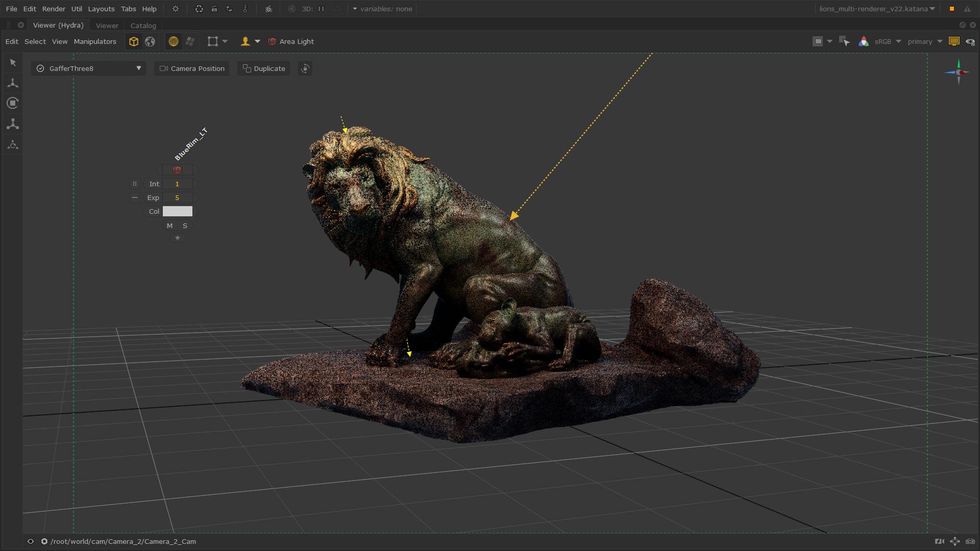Click the translate manipulator icon in sidebar
The image size is (980, 551).
[12, 82]
